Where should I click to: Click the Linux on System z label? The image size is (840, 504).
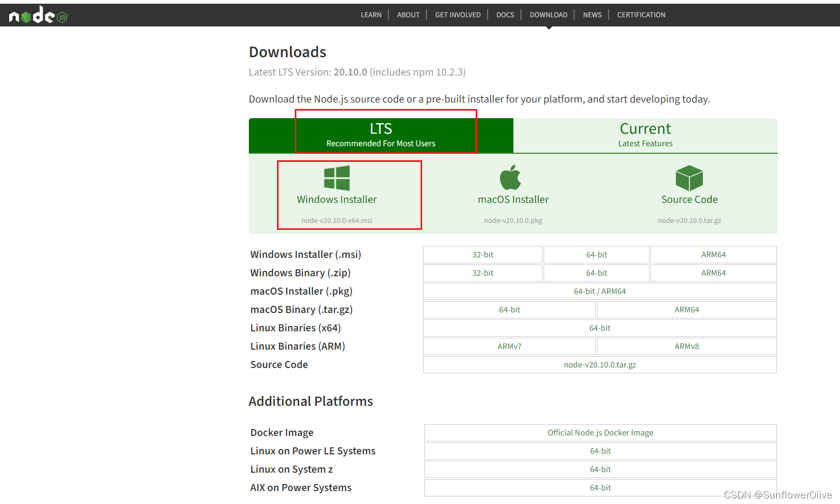(x=292, y=469)
